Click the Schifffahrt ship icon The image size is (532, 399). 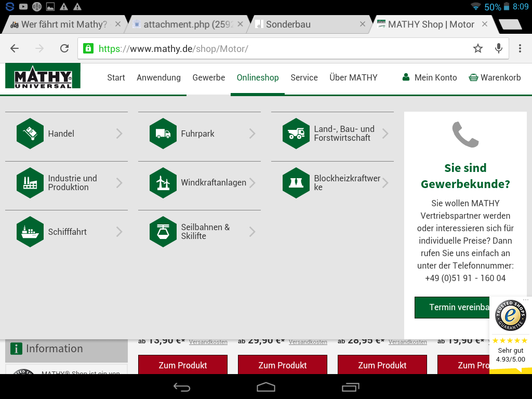click(30, 232)
